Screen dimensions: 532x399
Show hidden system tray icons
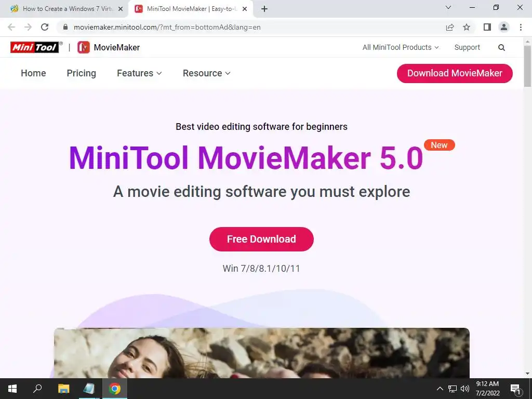pos(440,389)
